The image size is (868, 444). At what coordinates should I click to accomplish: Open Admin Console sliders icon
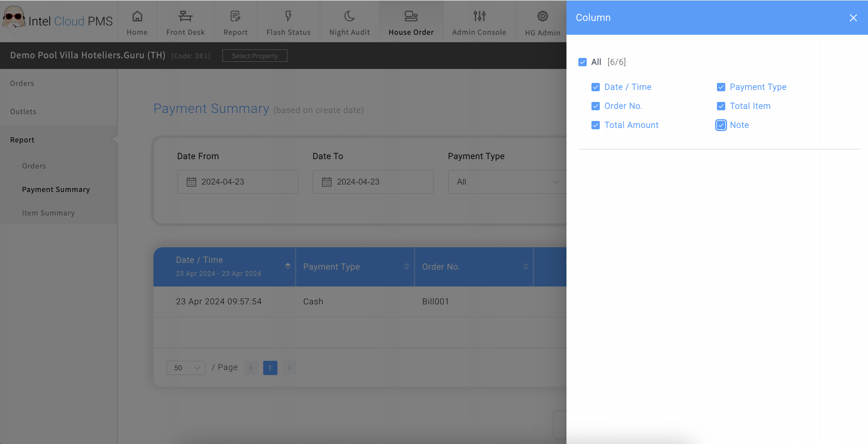pyautogui.click(x=479, y=16)
